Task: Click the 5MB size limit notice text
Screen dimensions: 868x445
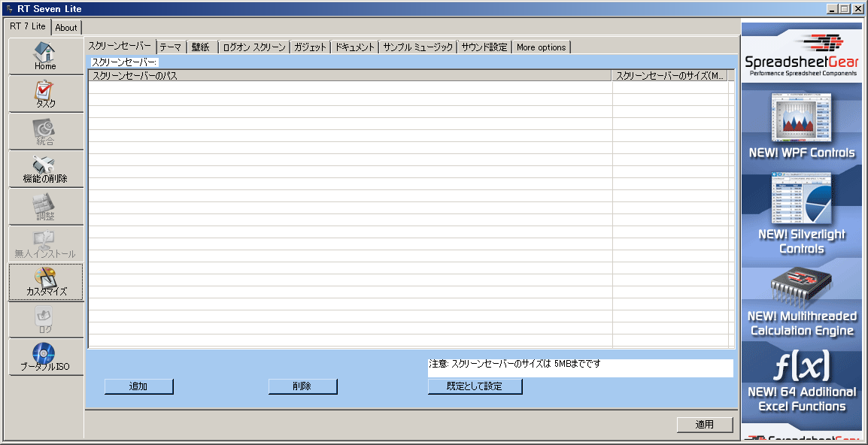Action: pos(514,364)
